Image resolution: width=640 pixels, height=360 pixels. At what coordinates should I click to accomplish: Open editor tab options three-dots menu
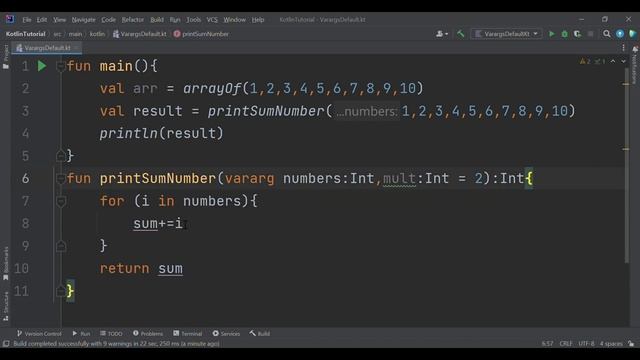tap(623, 48)
